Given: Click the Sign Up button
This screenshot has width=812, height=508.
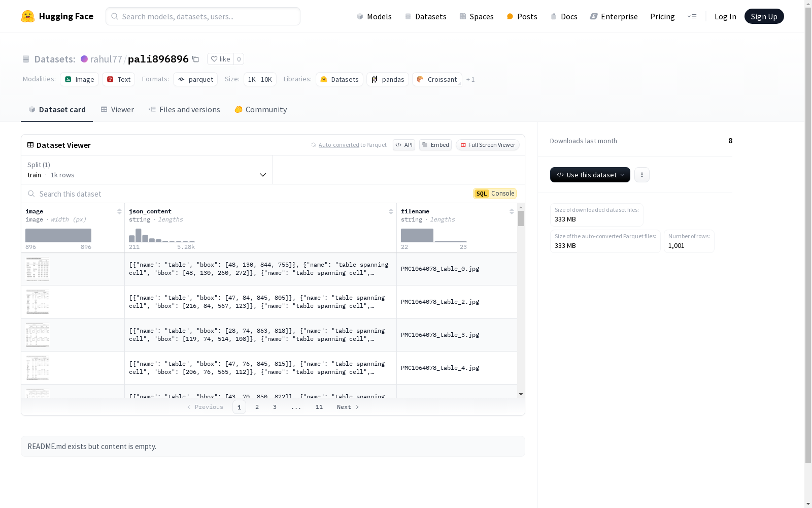Looking at the screenshot, I should tap(764, 16).
